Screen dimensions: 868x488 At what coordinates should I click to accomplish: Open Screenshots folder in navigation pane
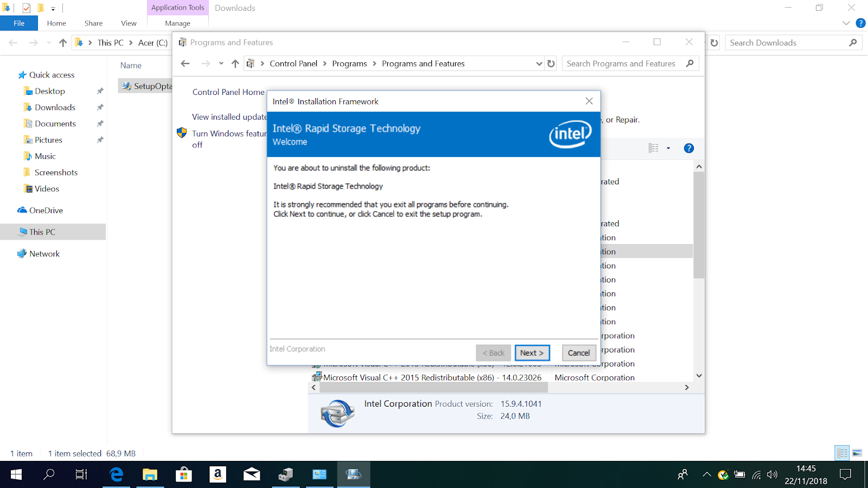56,172
